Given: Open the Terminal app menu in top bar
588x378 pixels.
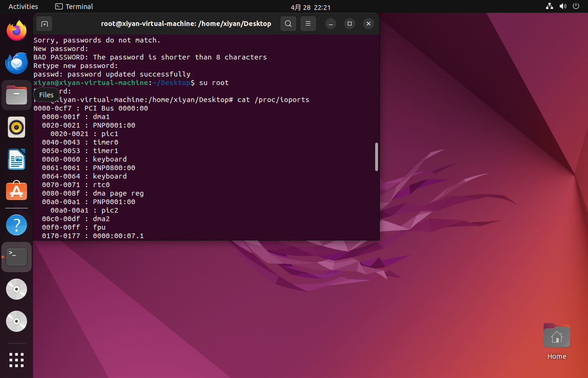Looking at the screenshot, I should click(x=74, y=7).
